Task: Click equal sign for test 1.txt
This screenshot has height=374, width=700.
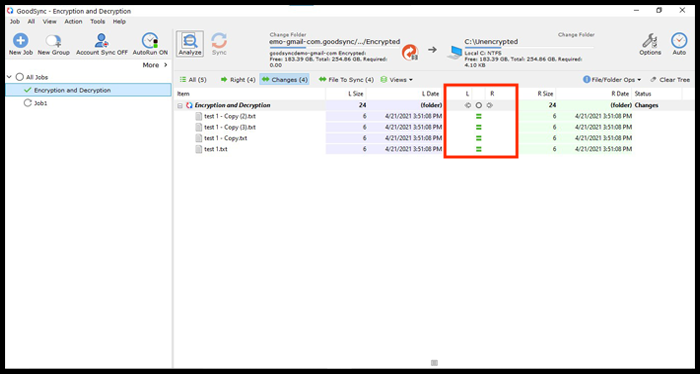Action: [479, 150]
